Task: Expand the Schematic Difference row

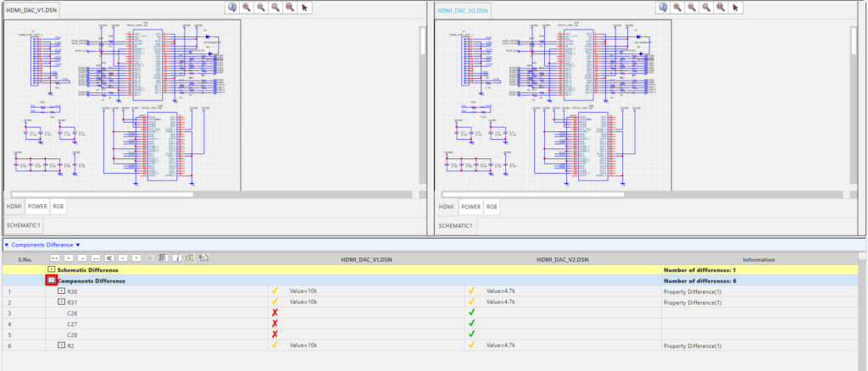Action: coord(51,269)
